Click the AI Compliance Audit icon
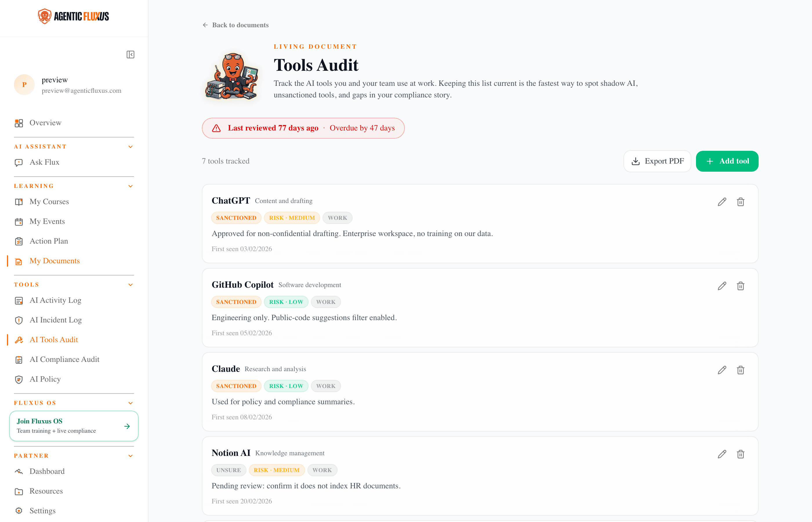The height and width of the screenshot is (522, 812). pos(19,360)
